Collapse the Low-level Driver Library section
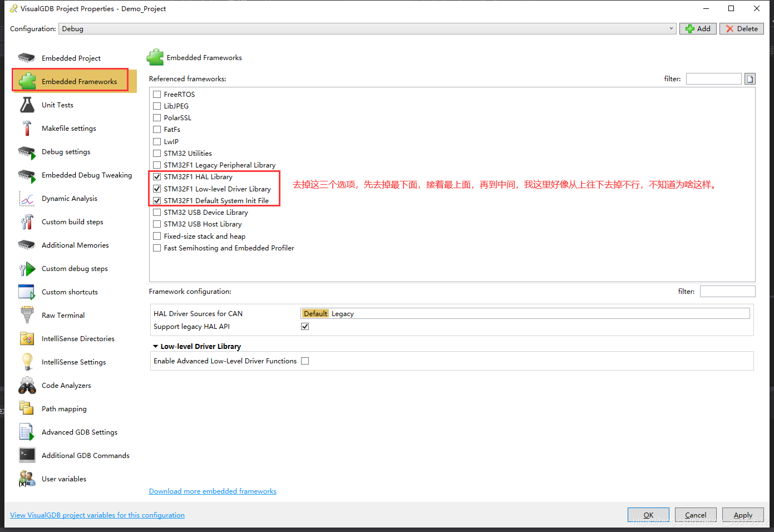Screen dimensions: 774x532 (156, 347)
